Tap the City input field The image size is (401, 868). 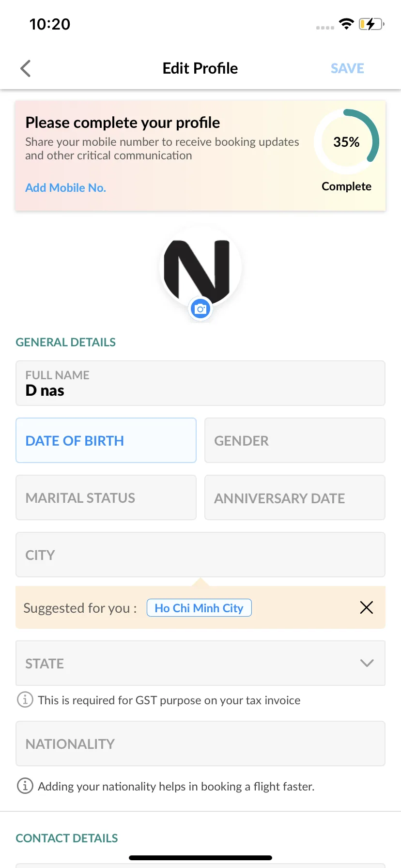200,555
